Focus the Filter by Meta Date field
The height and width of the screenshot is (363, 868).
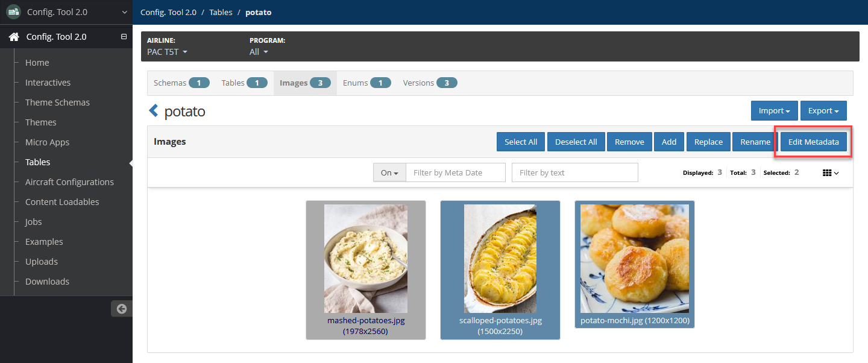[456, 172]
